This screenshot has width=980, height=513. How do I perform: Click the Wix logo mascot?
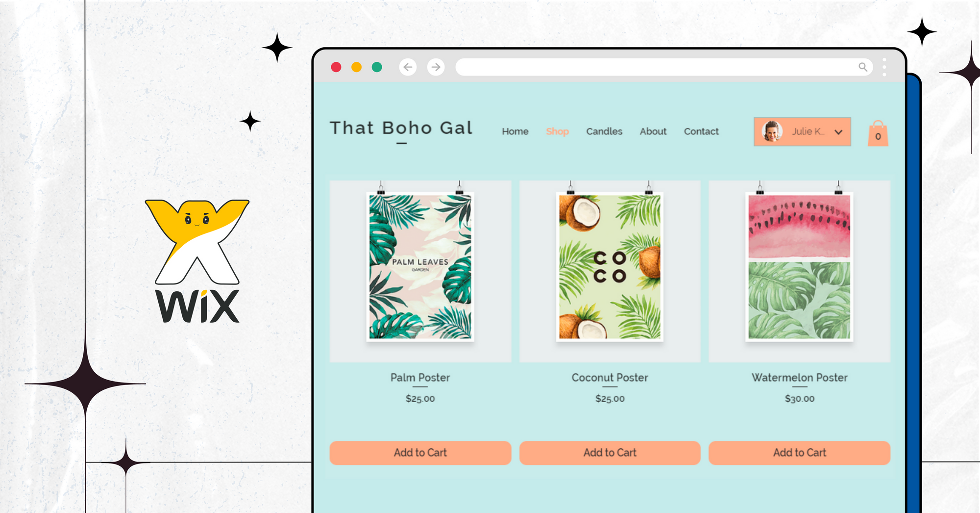point(197,241)
